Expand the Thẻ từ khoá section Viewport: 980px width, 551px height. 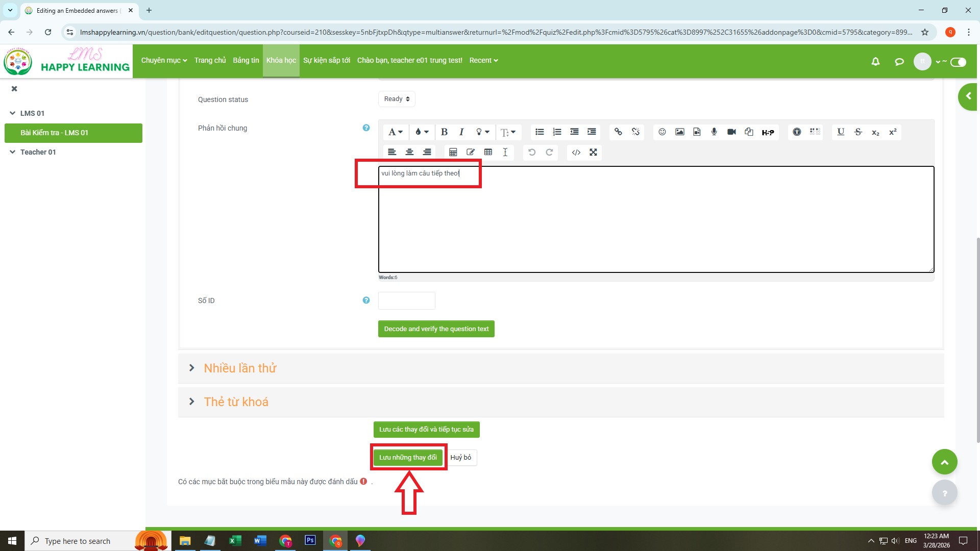pos(236,402)
